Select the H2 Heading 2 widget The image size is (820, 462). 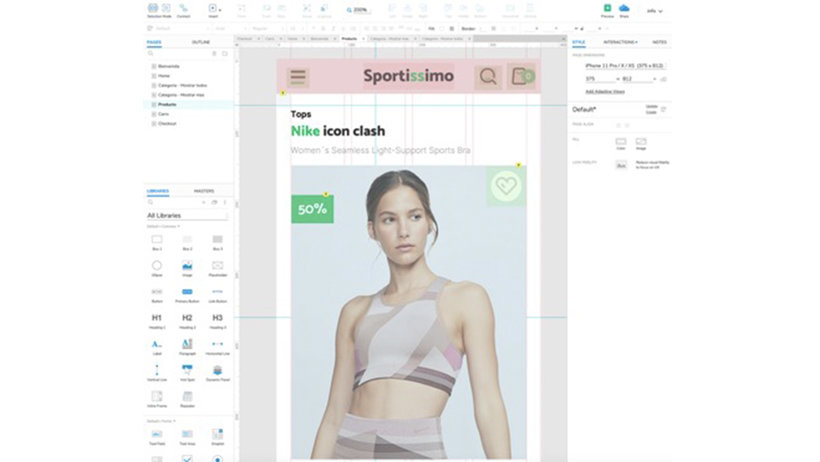(x=187, y=321)
